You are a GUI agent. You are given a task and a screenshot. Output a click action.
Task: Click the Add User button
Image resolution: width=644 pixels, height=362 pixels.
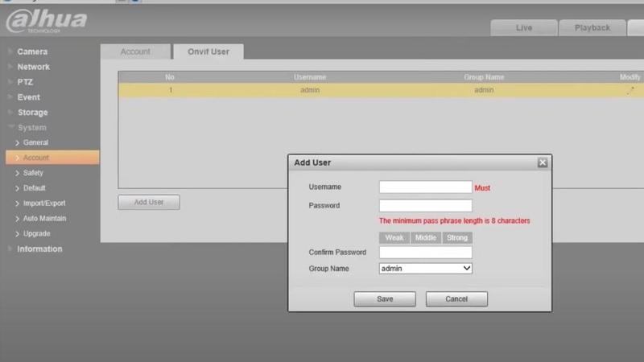(149, 202)
